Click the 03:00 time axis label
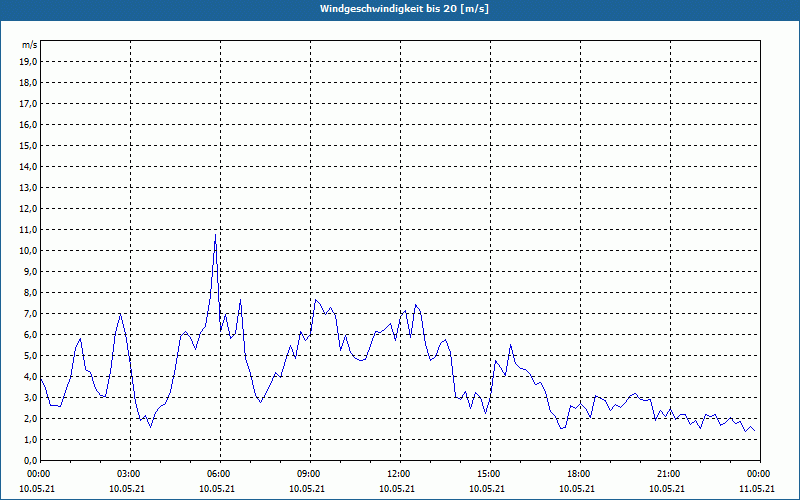 coord(131,474)
